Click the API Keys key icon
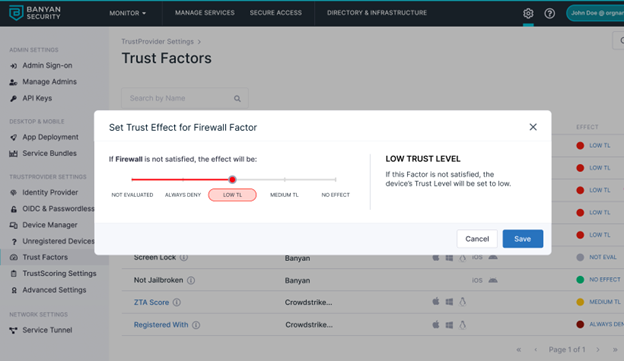The width and height of the screenshot is (624, 361). click(x=14, y=98)
